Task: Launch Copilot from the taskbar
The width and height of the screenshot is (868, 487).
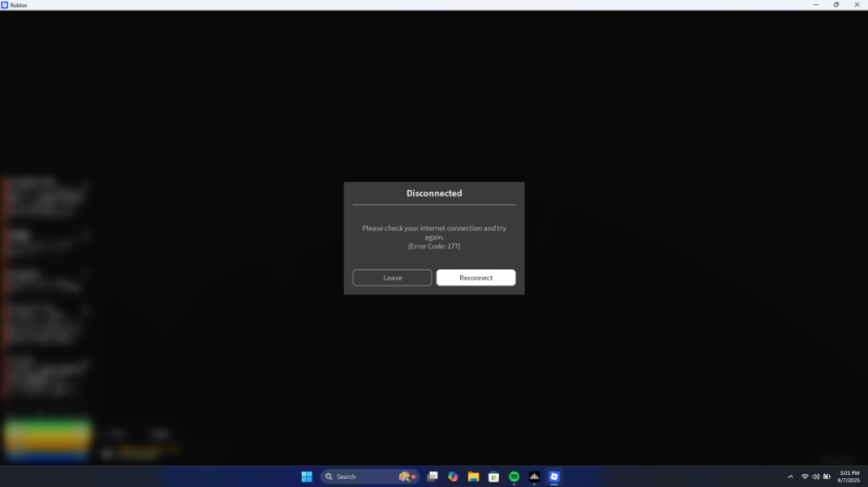Action: (x=453, y=477)
